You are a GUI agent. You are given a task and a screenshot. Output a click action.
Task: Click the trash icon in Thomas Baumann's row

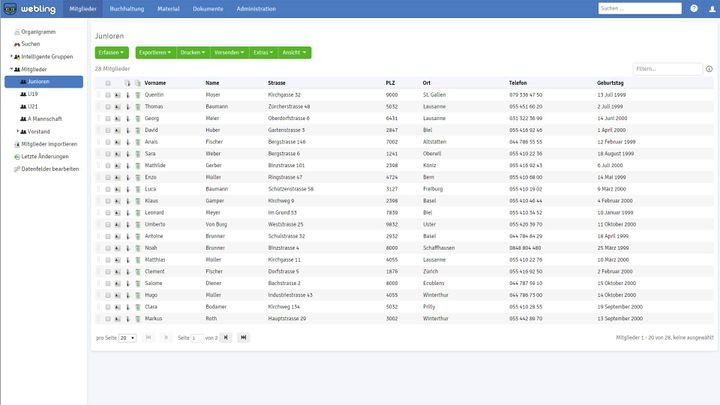point(139,106)
